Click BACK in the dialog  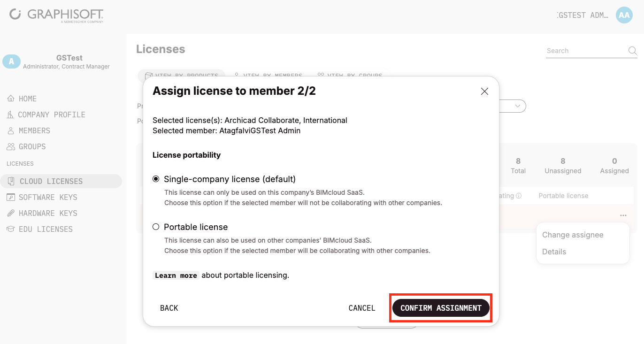point(169,308)
